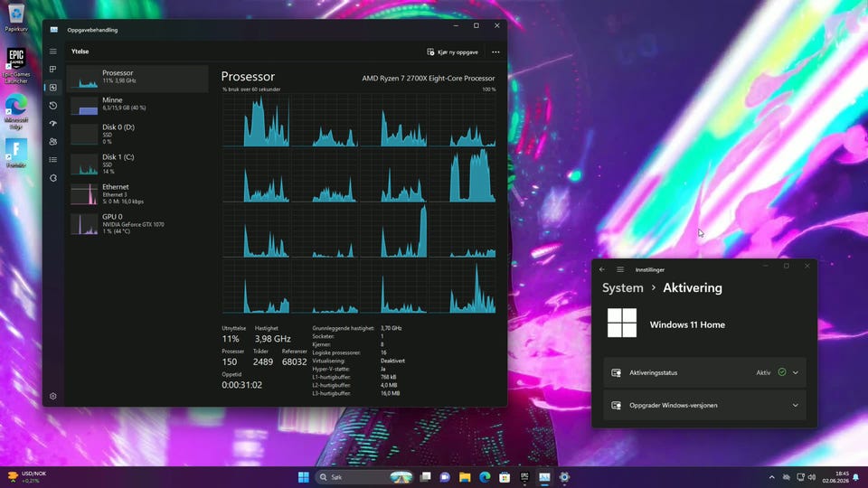
Task: Select the Performance icon in Task Manager sidebar
Action: click(53, 88)
